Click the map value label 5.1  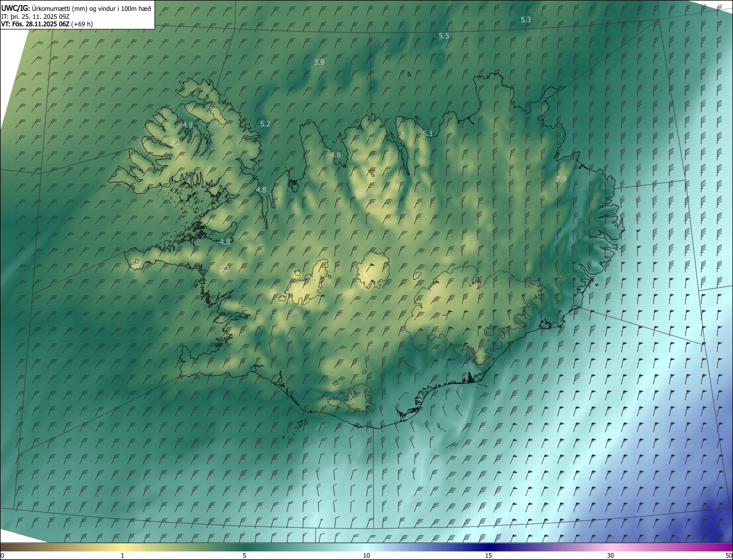click(428, 133)
